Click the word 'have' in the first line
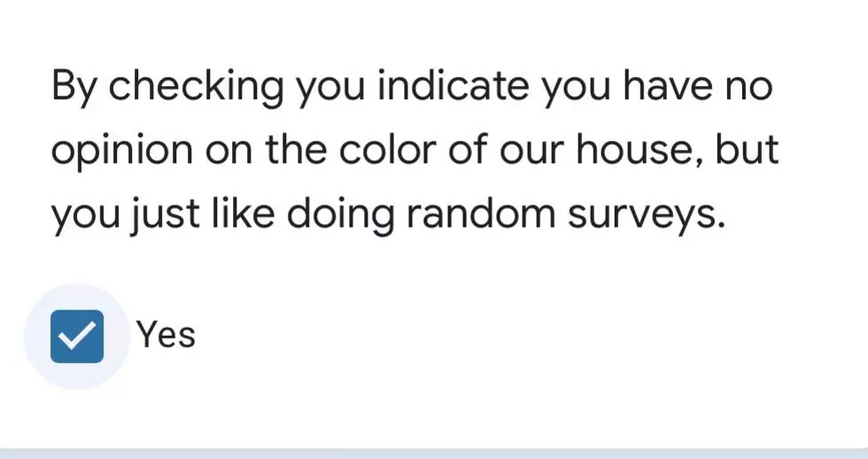 pyautogui.click(x=666, y=86)
